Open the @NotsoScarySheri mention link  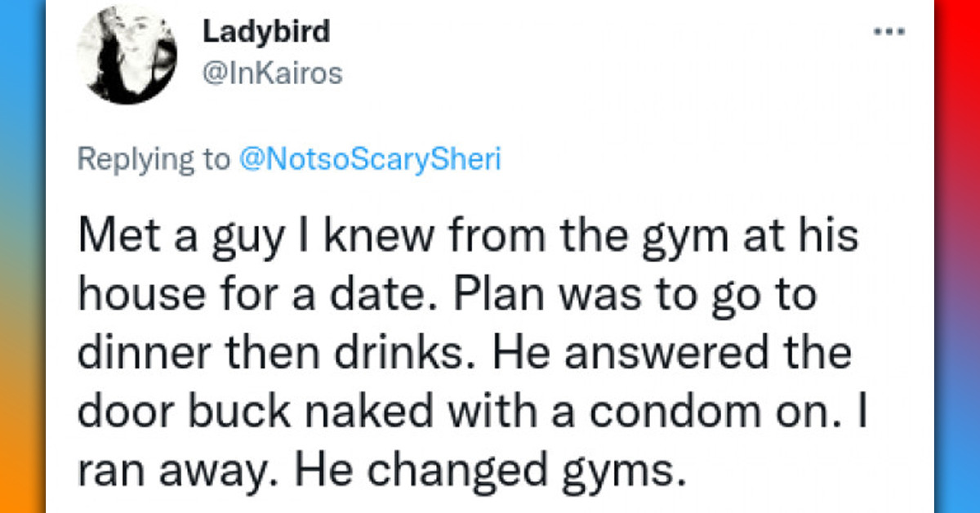[x=370, y=158]
